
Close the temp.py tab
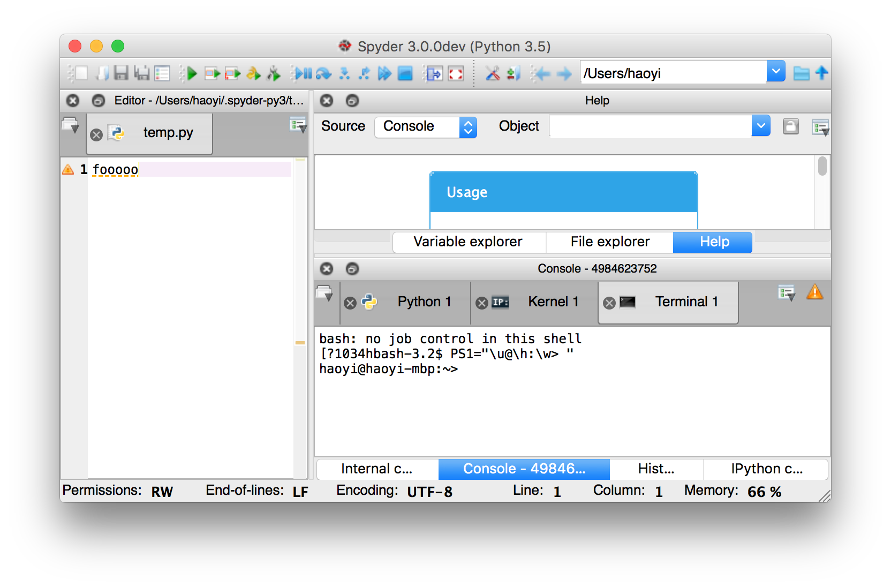96,135
